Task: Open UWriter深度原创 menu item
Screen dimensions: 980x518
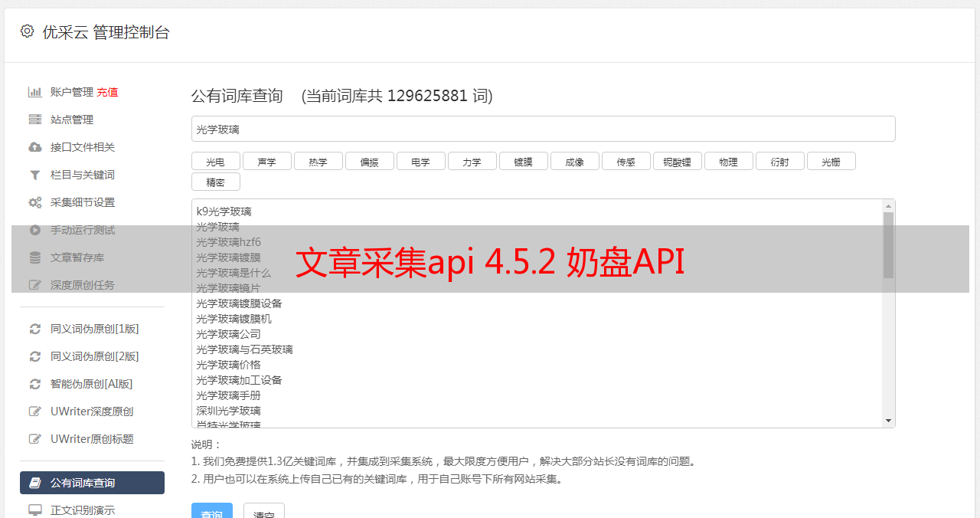Action: [x=92, y=411]
